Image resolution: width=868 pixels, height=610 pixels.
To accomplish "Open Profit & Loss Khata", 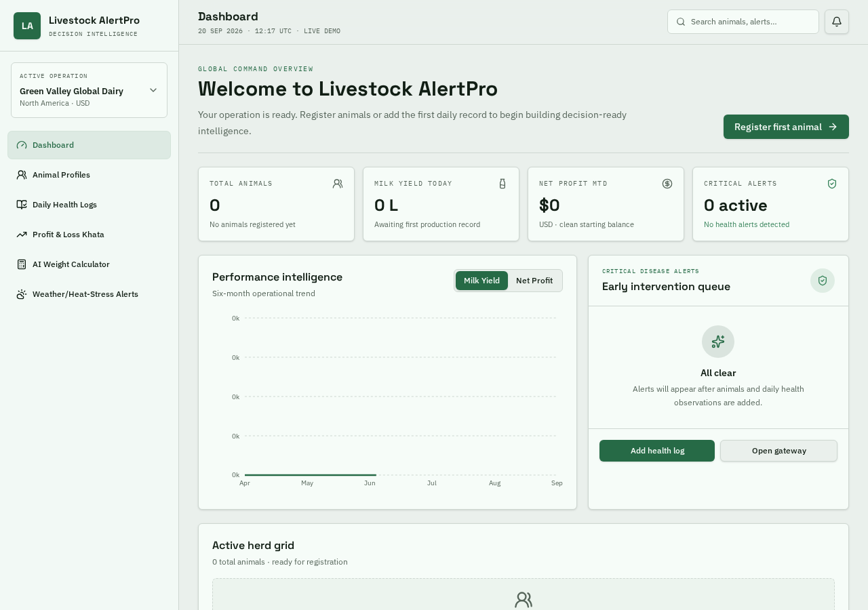I will (89, 235).
